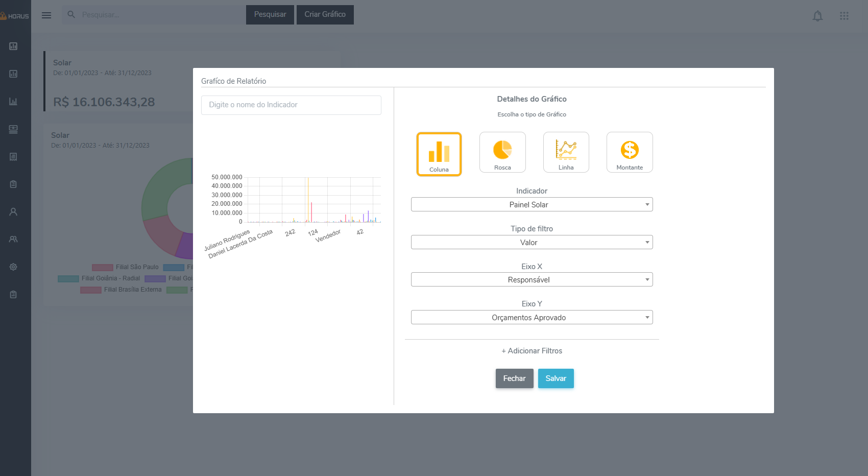Click the Criar Gráfico button

[325, 15]
